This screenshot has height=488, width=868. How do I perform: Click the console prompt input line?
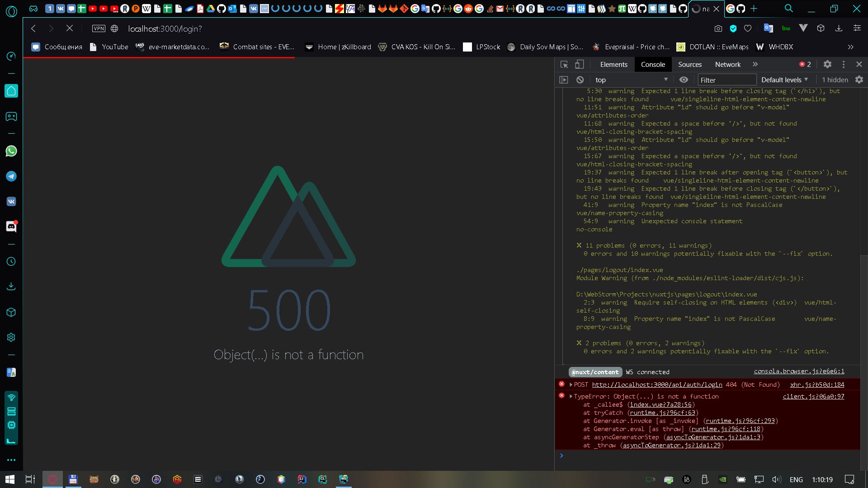click(708, 456)
